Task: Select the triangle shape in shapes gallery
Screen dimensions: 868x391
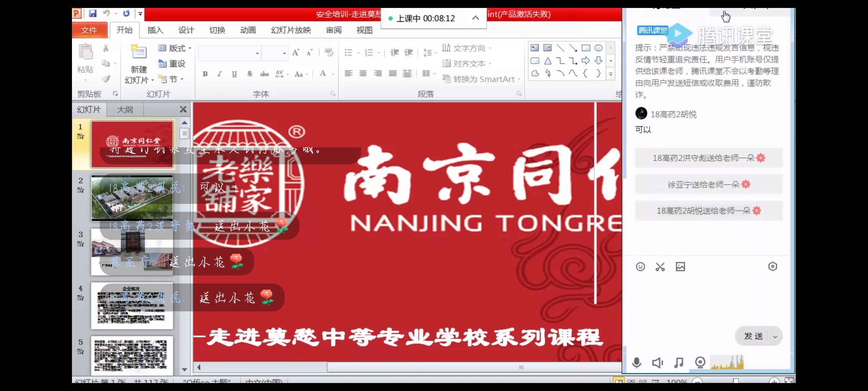Action: click(548, 61)
